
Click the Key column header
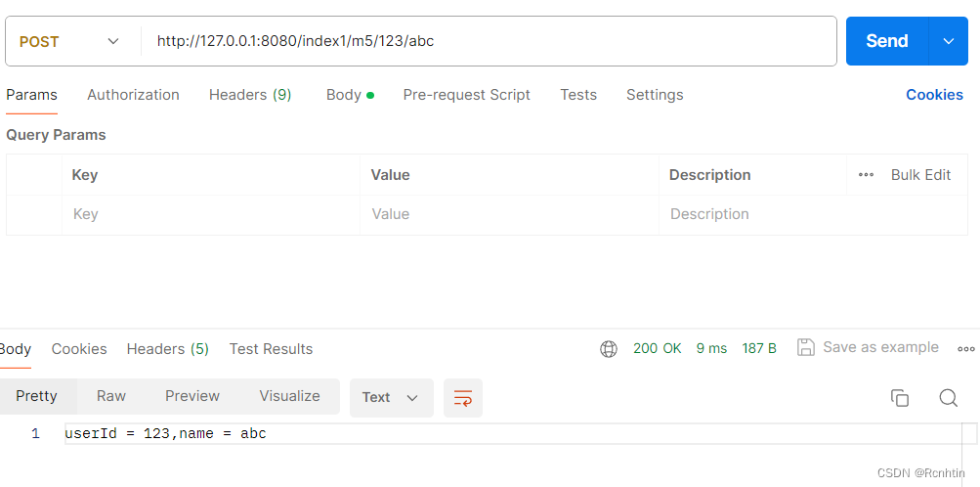(84, 175)
